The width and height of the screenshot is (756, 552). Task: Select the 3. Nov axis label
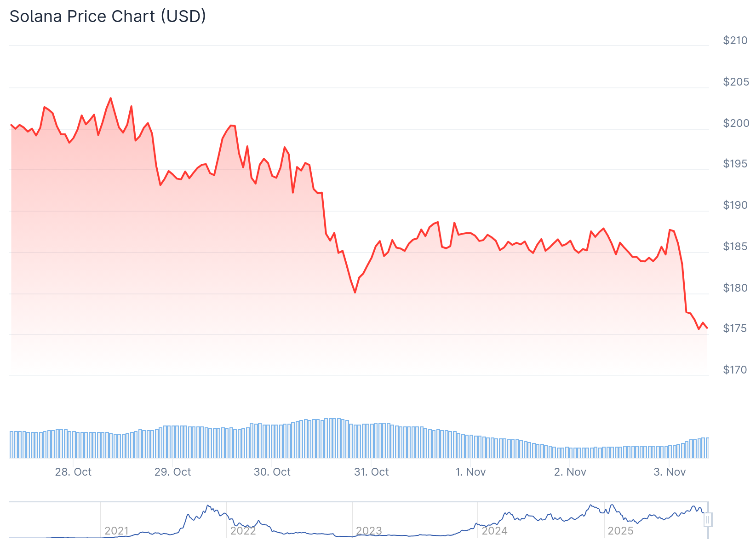(x=670, y=472)
